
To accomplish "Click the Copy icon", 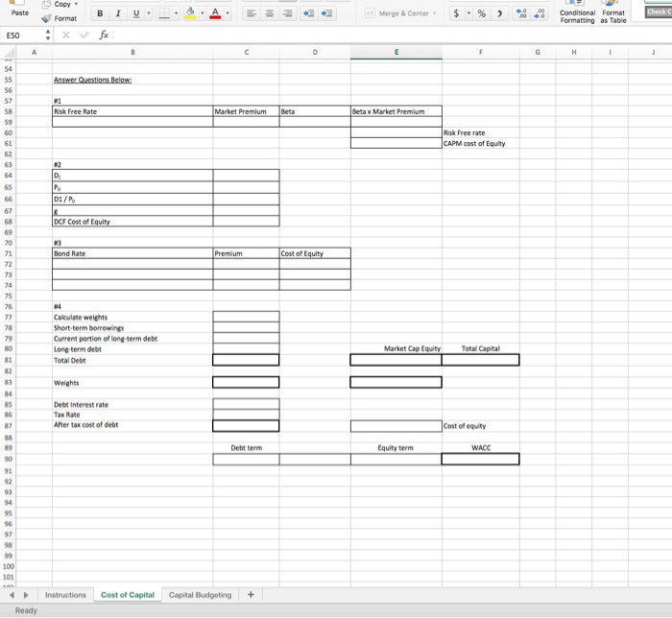I will coord(46,4).
